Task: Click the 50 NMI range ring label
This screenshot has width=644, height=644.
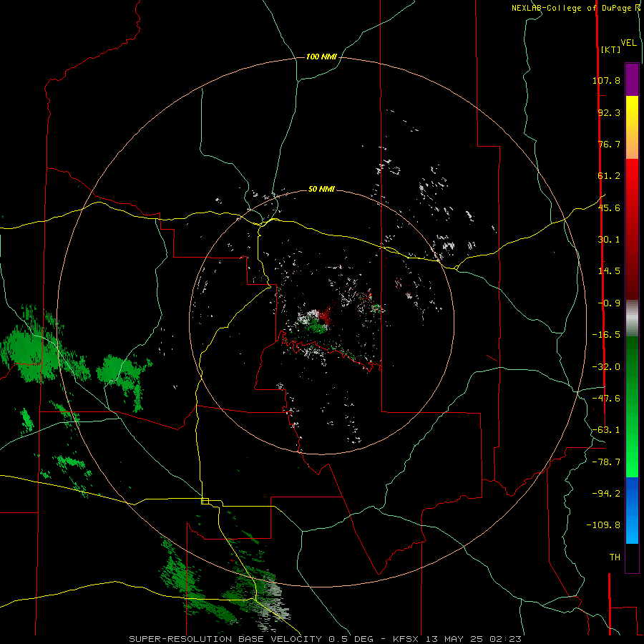Action: [x=321, y=189]
